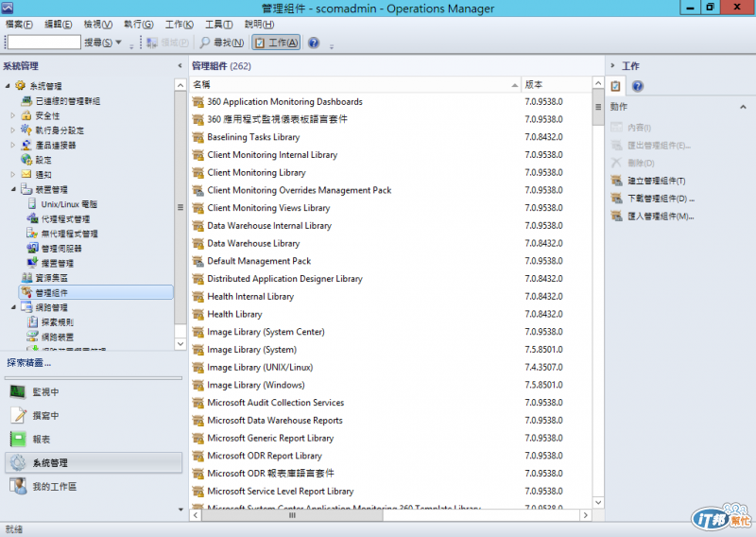Image resolution: width=756 pixels, height=537 pixels.
Task: Click the 尋找(N) toolbar button
Action: 222,43
